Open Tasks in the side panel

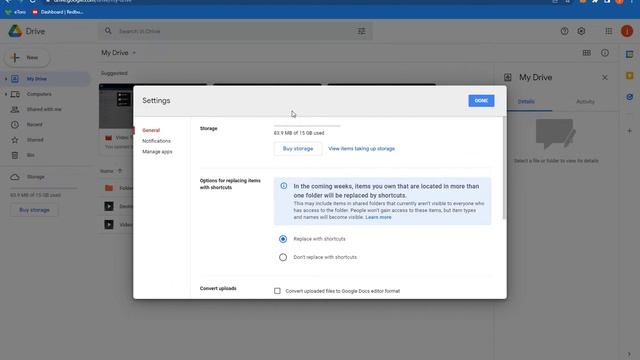tap(629, 97)
